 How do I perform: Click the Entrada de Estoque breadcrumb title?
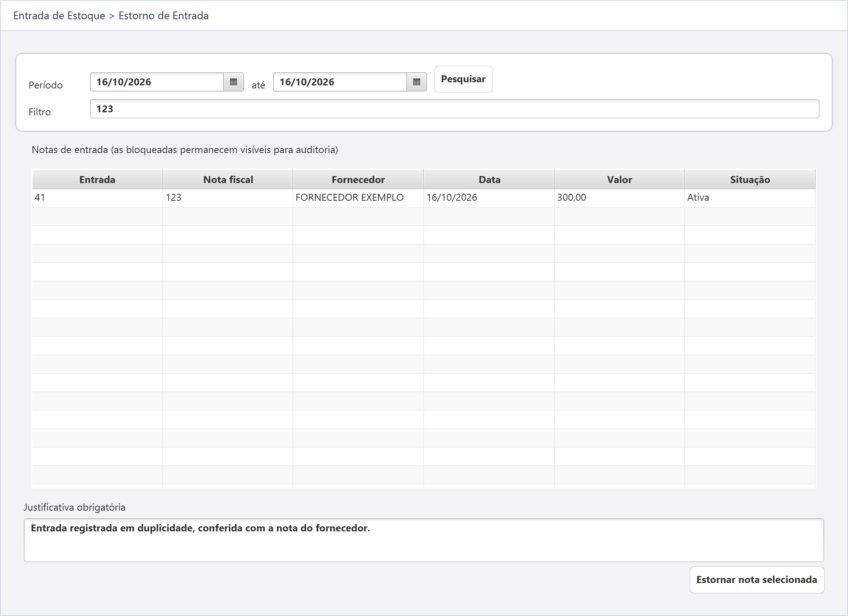pyautogui.click(x=59, y=16)
